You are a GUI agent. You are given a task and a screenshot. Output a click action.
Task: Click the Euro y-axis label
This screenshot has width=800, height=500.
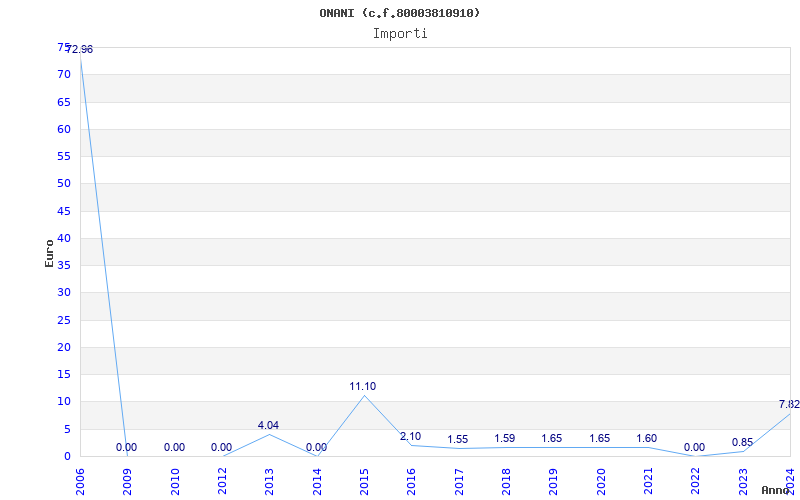coord(49,253)
